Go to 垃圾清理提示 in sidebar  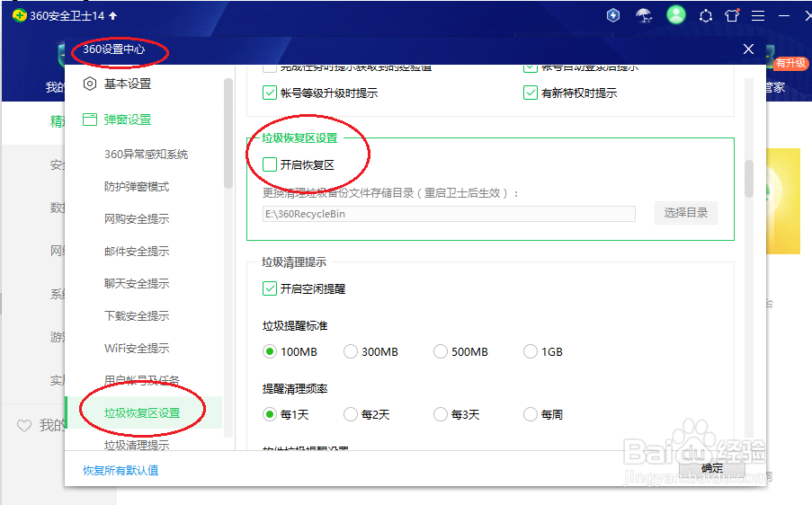137,445
